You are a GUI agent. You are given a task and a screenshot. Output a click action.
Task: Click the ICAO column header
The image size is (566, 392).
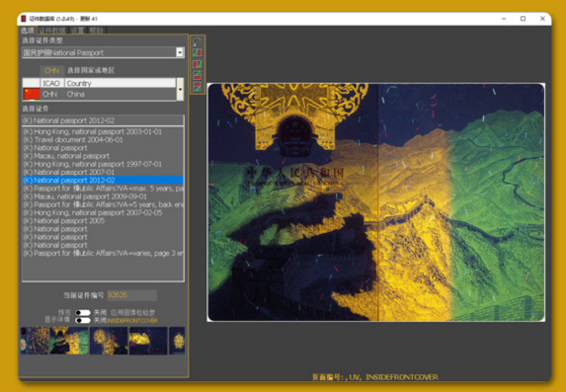click(52, 83)
